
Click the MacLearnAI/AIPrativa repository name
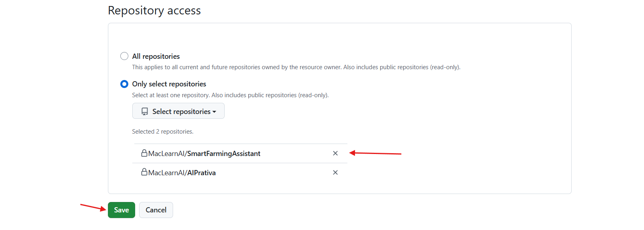pyautogui.click(x=182, y=173)
